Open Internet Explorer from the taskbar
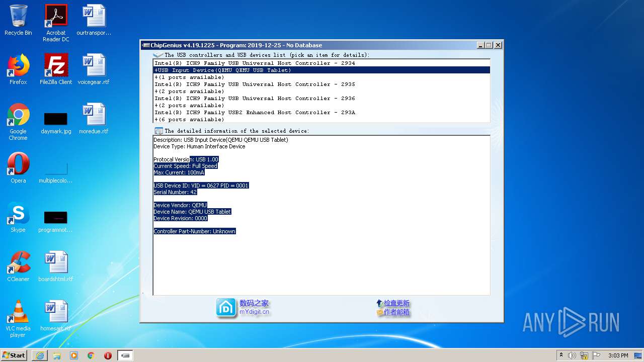This screenshot has height=362, width=644. coord(40,355)
